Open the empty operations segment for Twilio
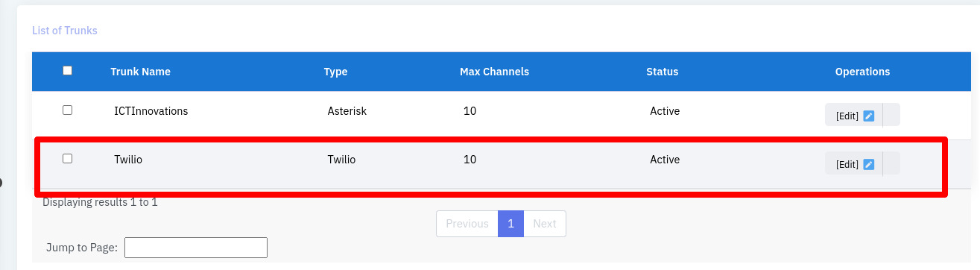980x270 pixels. pos(891,163)
